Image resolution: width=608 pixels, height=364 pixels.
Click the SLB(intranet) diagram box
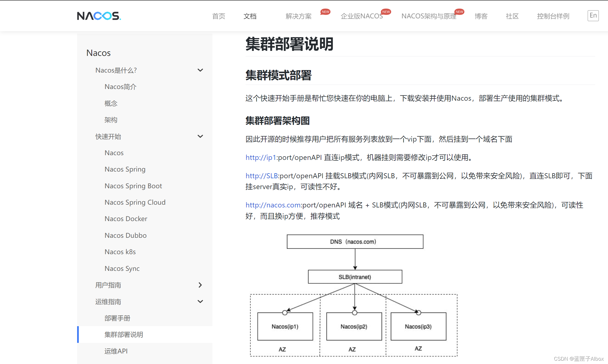pos(355,277)
